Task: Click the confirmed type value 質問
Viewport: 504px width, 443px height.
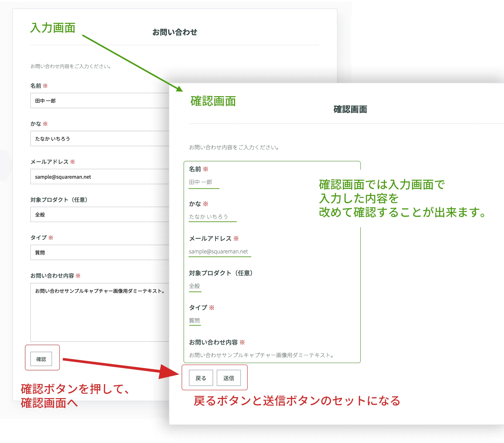Action: pos(194,320)
